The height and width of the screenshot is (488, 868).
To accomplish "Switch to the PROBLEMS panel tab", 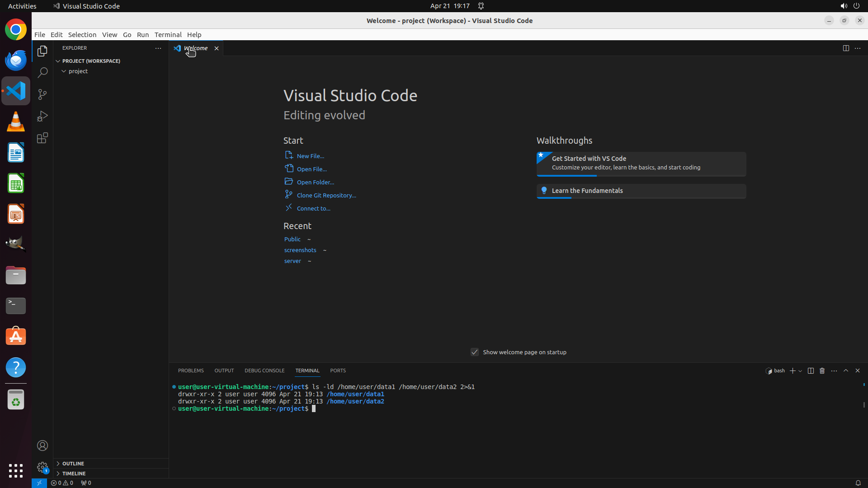I will point(191,371).
